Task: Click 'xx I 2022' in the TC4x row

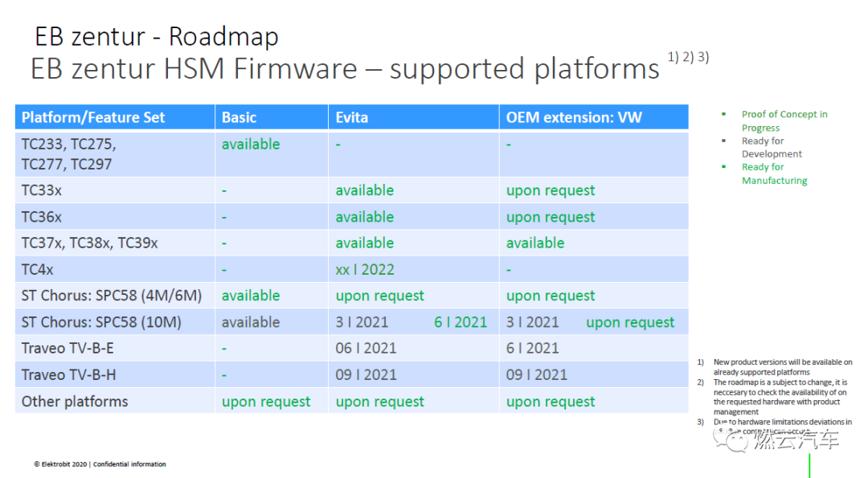Action: pos(365,270)
